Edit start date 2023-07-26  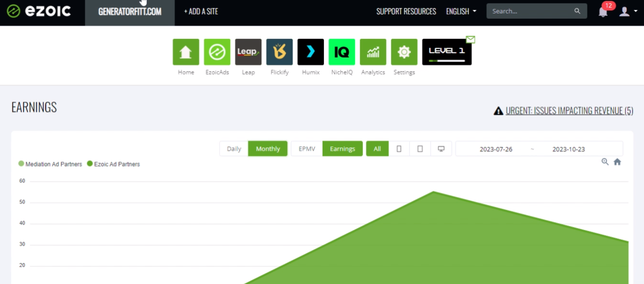pyautogui.click(x=496, y=149)
